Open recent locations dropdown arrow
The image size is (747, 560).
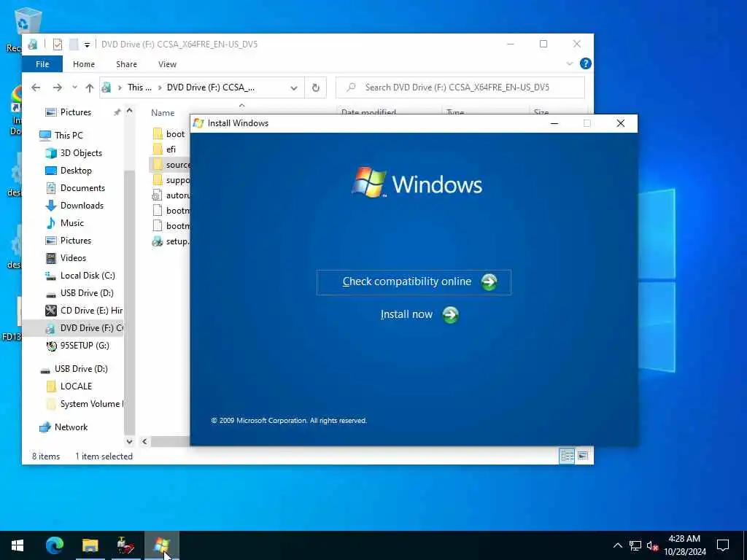click(74, 87)
